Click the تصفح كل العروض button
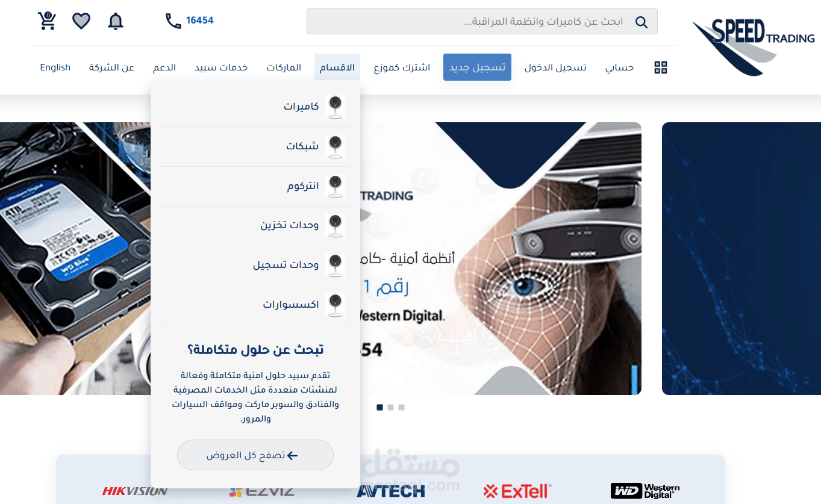Image resolution: width=821 pixels, height=504 pixels. (x=255, y=455)
